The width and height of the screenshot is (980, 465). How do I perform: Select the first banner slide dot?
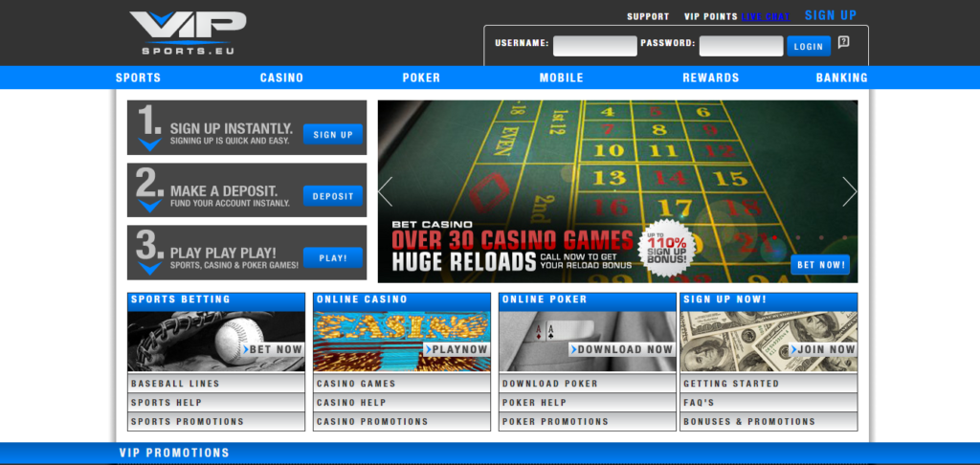point(774,237)
